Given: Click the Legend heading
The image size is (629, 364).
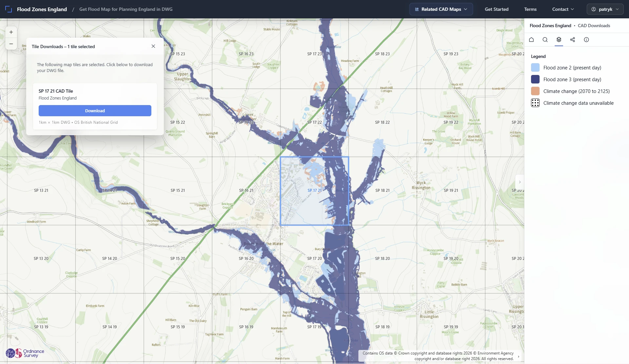Looking at the screenshot, I should [x=538, y=56].
